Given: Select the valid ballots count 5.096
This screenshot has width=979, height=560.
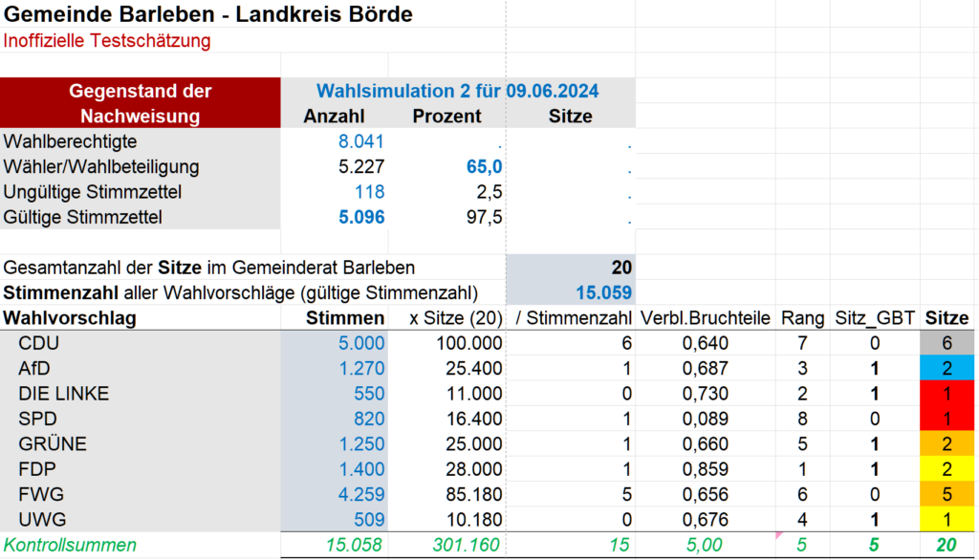Looking at the screenshot, I should [361, 217].
